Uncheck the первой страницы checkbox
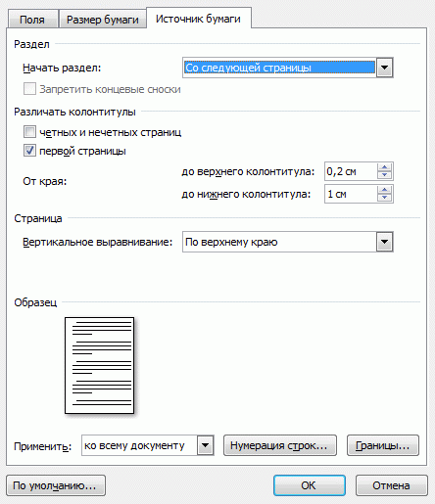 [29, 151]
